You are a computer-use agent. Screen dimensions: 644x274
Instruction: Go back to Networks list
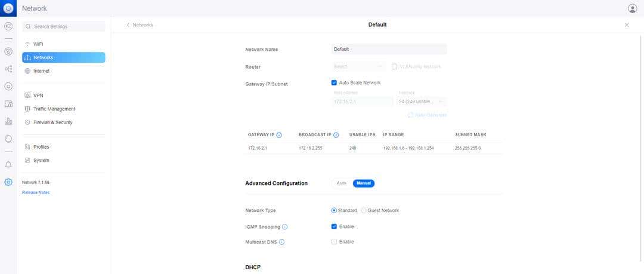pos(140,25)
